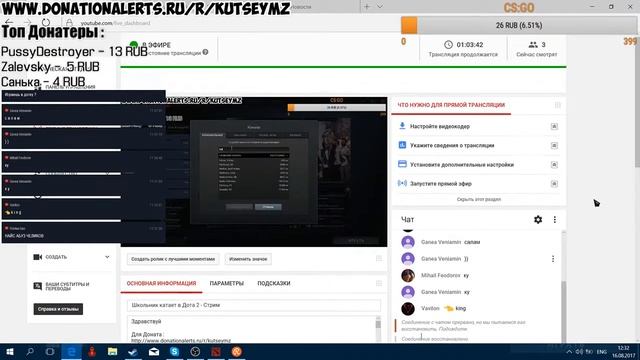Click the browser forward arrow
This screenshot has height=360, width=640.
click(27, 22)
